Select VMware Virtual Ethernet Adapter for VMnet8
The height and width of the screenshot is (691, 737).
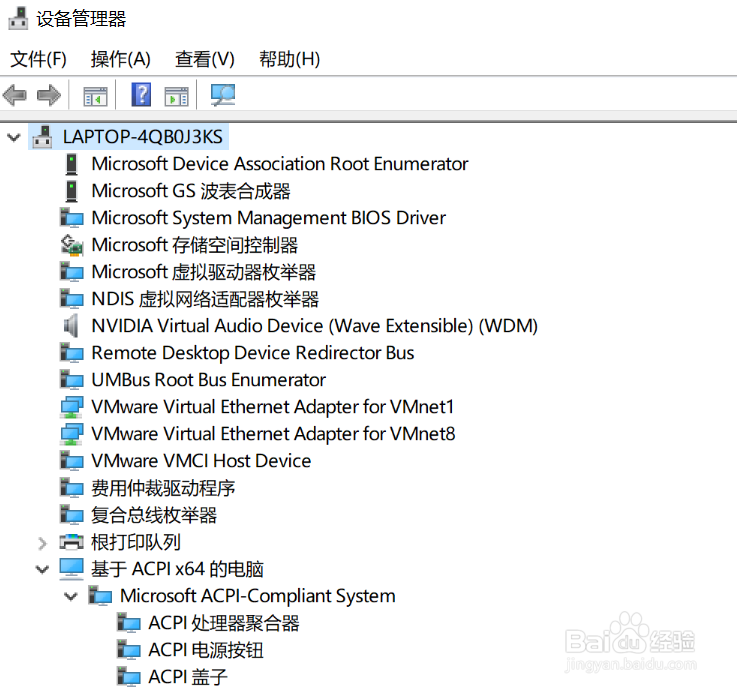coord(273,434)
